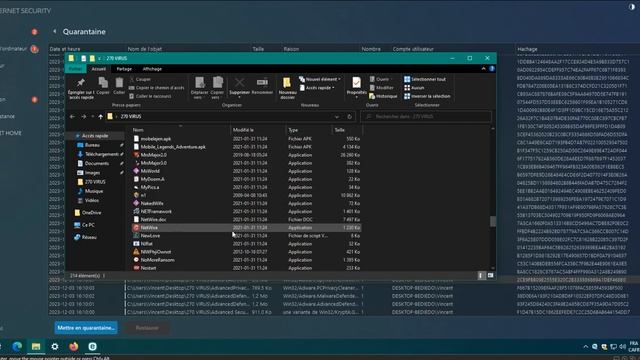Click File Explorer taskbar icon
Screen dimensions: 640x360
click(x=36, y=347)
